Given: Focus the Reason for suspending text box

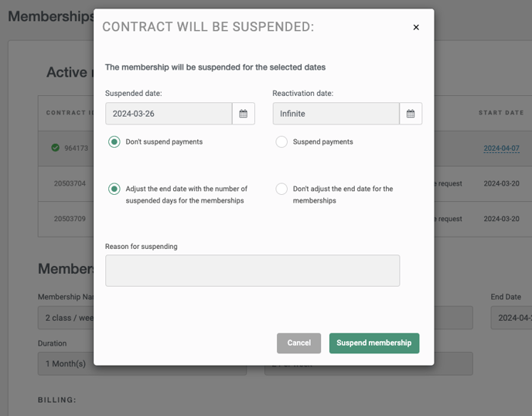Looking at the screenshot, I should (252, 271).
